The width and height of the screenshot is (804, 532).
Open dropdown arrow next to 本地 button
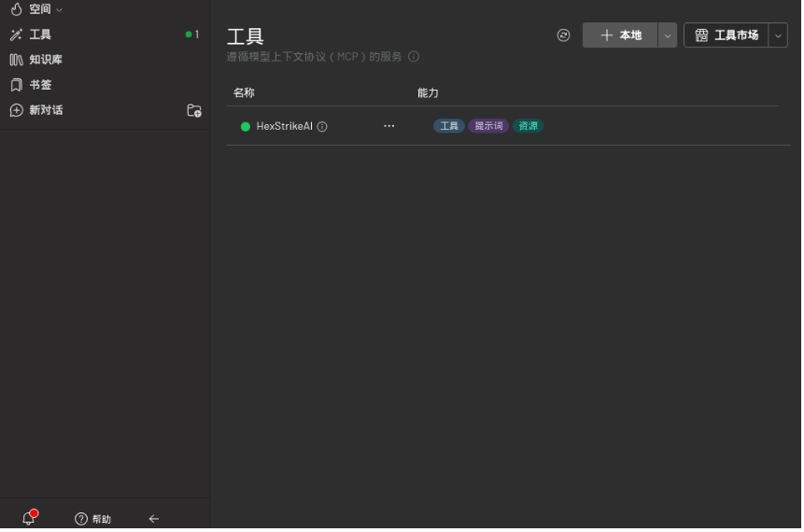click(667, 35)
